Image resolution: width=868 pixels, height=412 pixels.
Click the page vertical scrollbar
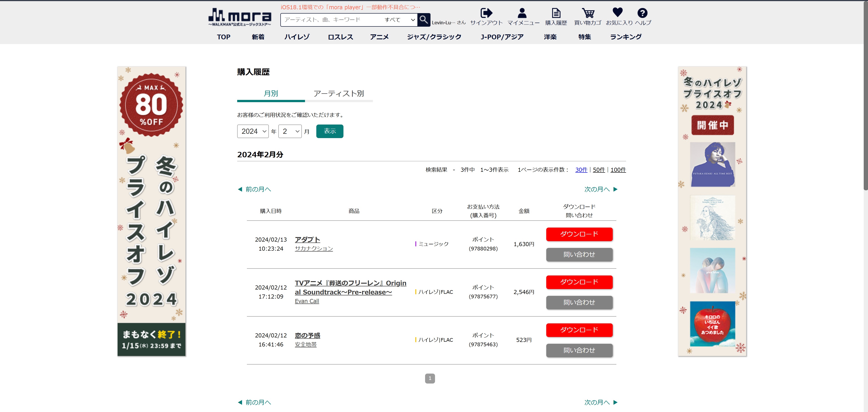point(865,96)
